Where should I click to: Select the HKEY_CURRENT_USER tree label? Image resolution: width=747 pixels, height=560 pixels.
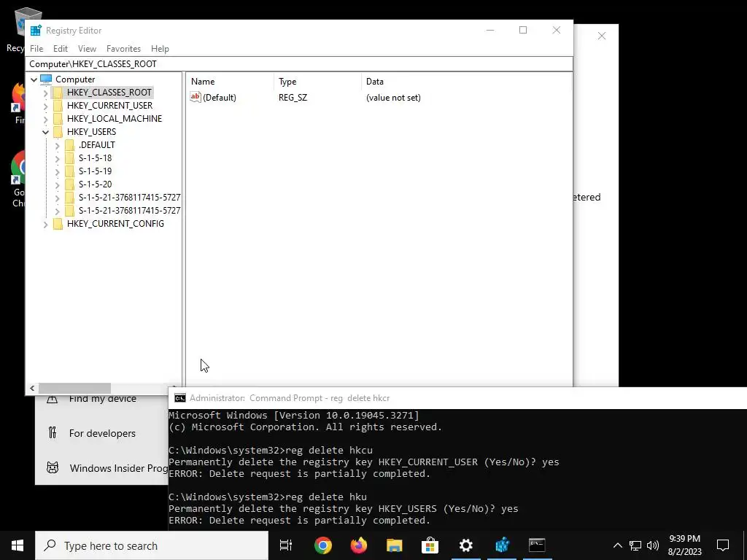coord(109,105)
